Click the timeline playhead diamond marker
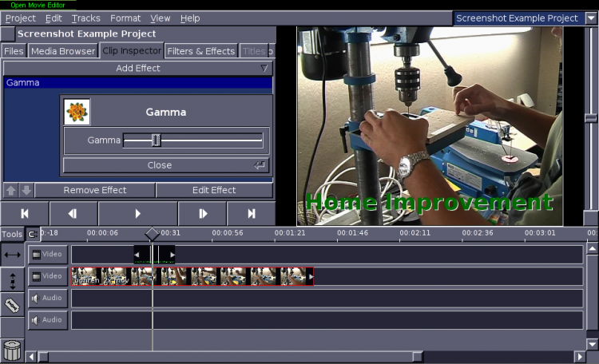This screenshot has height=364, width=599. pyautogui.click(x=152, y=234)
